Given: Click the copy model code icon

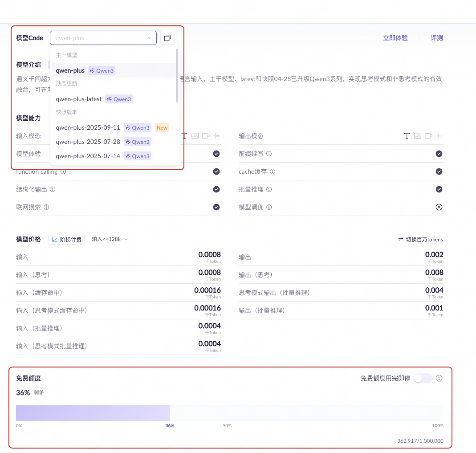Looking at the screenshot, I should [167, 38].
